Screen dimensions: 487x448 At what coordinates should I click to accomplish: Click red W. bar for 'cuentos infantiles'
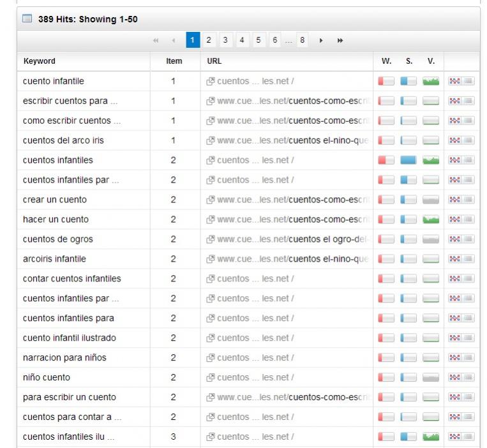pos(386,160)
